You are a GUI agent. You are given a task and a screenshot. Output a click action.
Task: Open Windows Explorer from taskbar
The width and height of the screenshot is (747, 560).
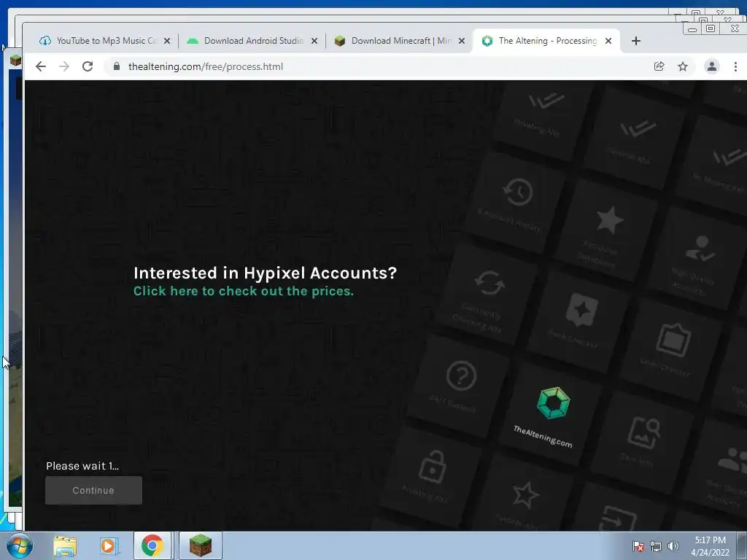point(65,546)
